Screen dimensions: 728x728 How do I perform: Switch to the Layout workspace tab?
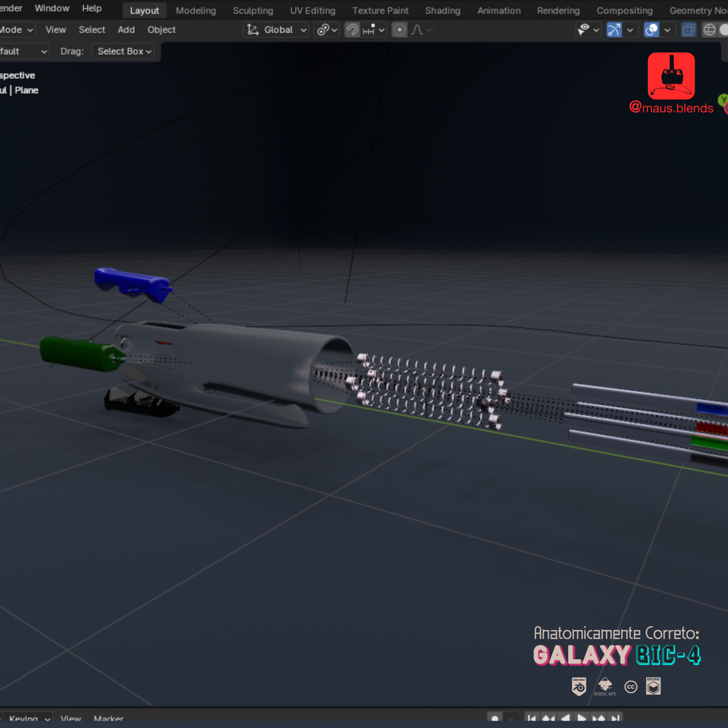144,10
